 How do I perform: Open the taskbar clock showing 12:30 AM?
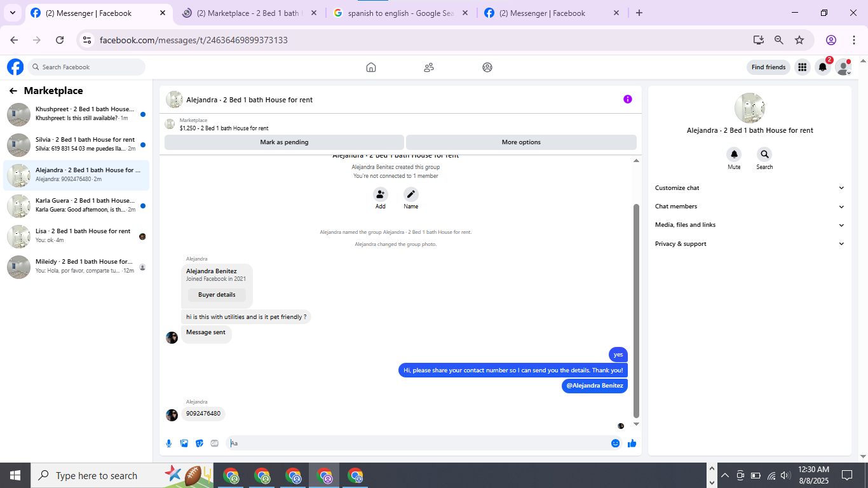pyautogui.click(x=813, y=475)
